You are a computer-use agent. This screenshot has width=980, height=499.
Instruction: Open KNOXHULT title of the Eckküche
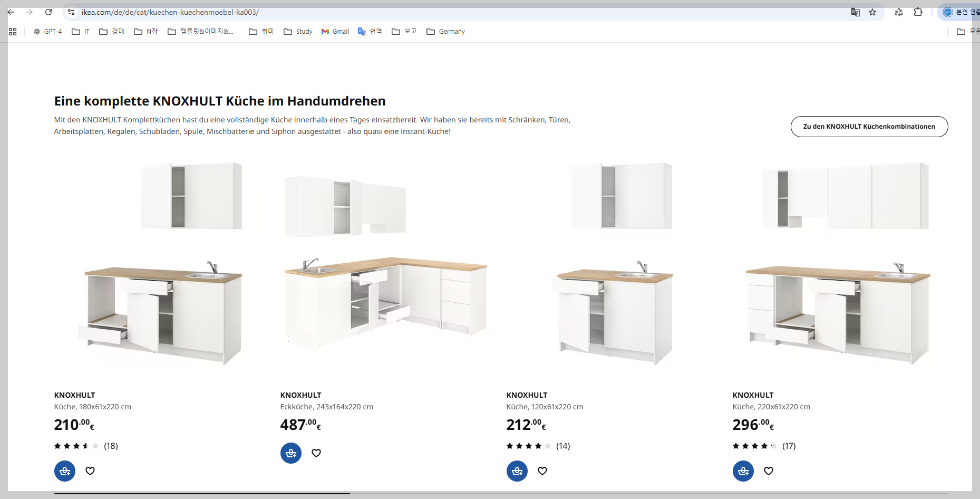coord(301,395)
